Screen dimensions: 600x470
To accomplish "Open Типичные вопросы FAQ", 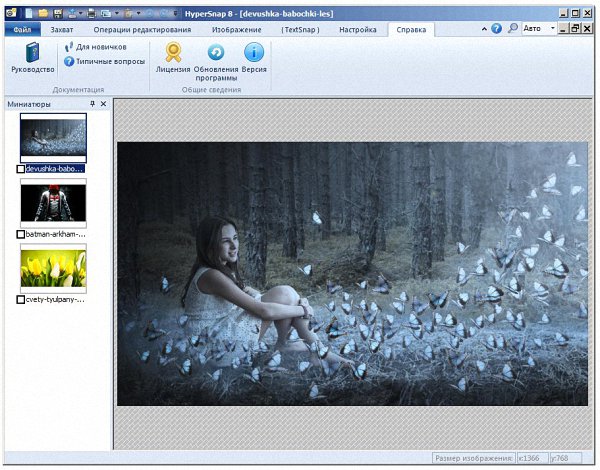I will pyautogui.click(x=107, y=61).
